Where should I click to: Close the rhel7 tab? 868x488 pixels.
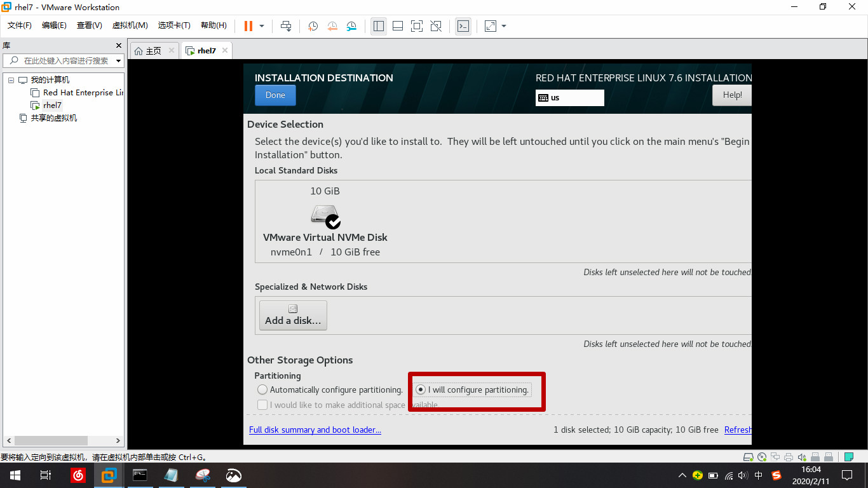pos(224,51)
